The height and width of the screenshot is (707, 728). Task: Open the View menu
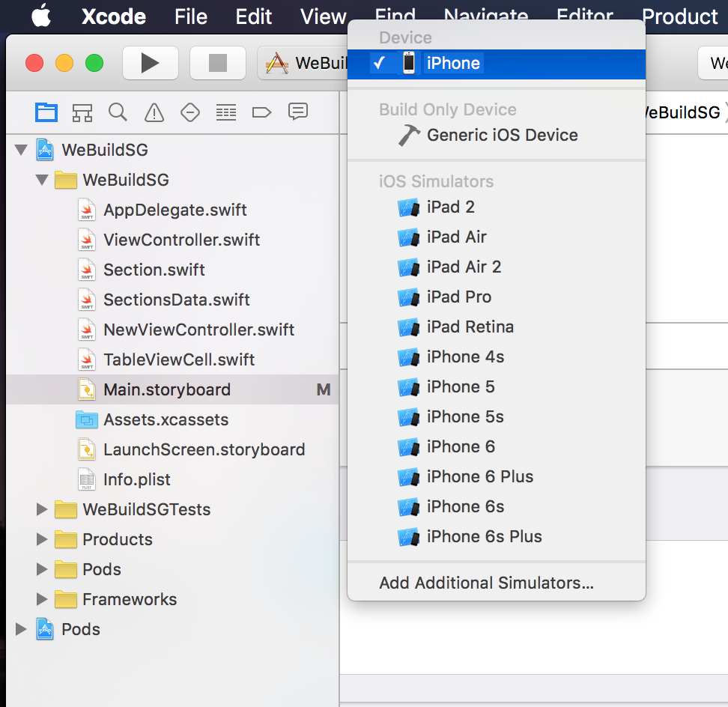coord(323,16)
